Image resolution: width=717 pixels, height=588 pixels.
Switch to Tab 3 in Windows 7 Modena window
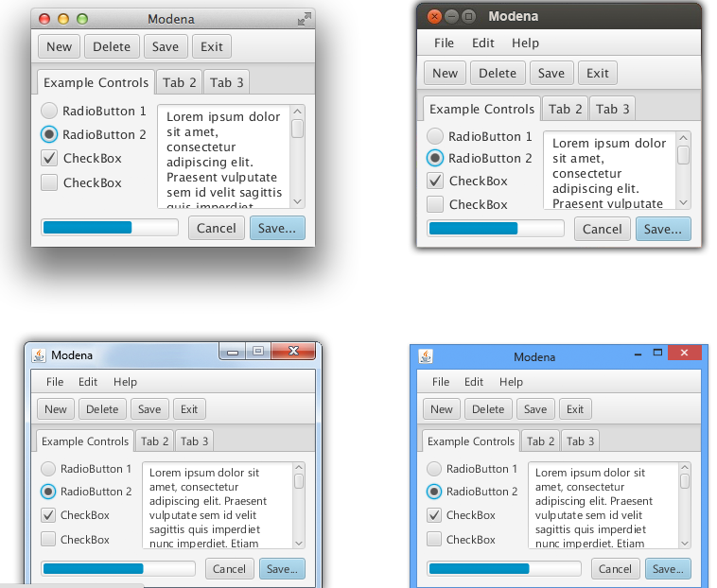coord(194,441)
